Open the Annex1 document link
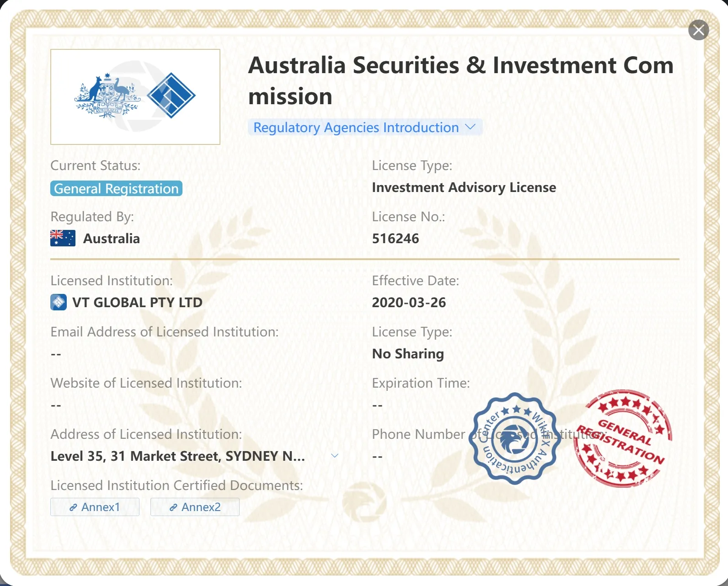The image size is (728, 586). (95, 507)
